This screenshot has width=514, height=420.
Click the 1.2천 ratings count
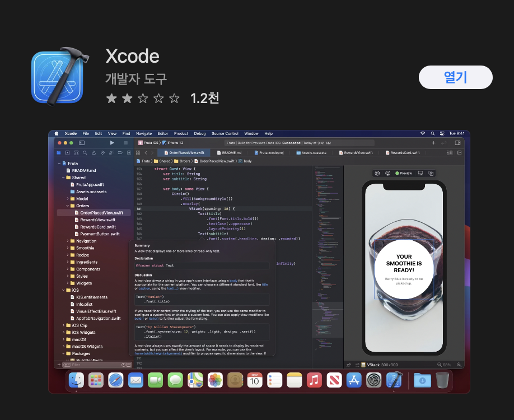(204, 98)
